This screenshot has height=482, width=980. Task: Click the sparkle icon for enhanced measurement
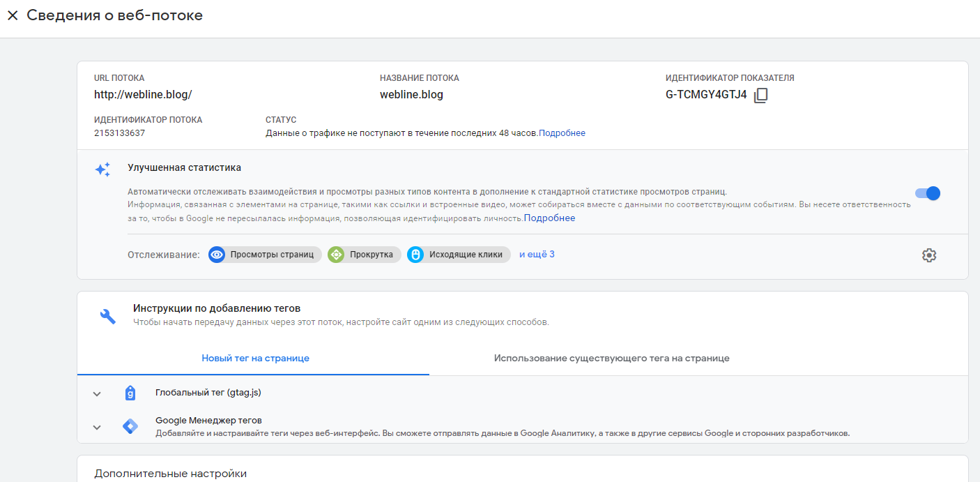pyautogui.click(x=102, y=170)
